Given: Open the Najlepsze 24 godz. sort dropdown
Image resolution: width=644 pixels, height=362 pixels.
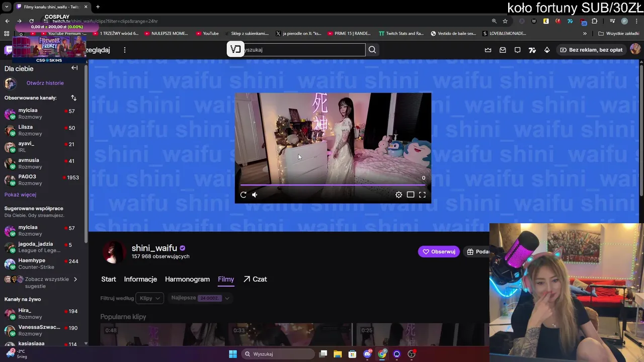Looking at the screenshot, I should coord(200,298).
